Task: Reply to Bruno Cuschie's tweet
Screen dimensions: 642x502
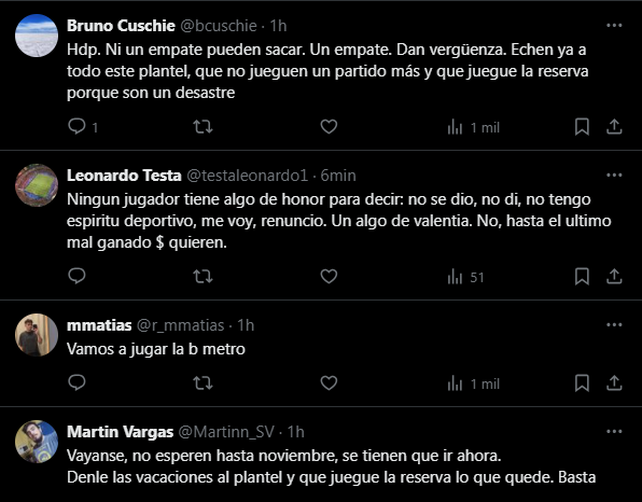Action: click(x=77, y=127)
